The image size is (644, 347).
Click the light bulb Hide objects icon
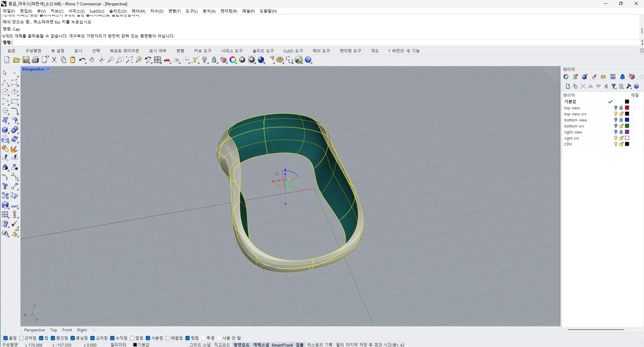coord(205,60)
